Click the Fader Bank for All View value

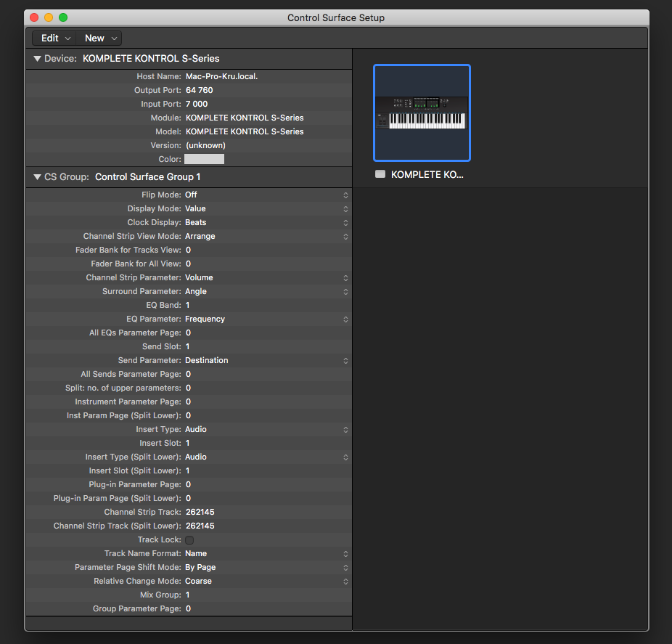(x=188, y=264)
